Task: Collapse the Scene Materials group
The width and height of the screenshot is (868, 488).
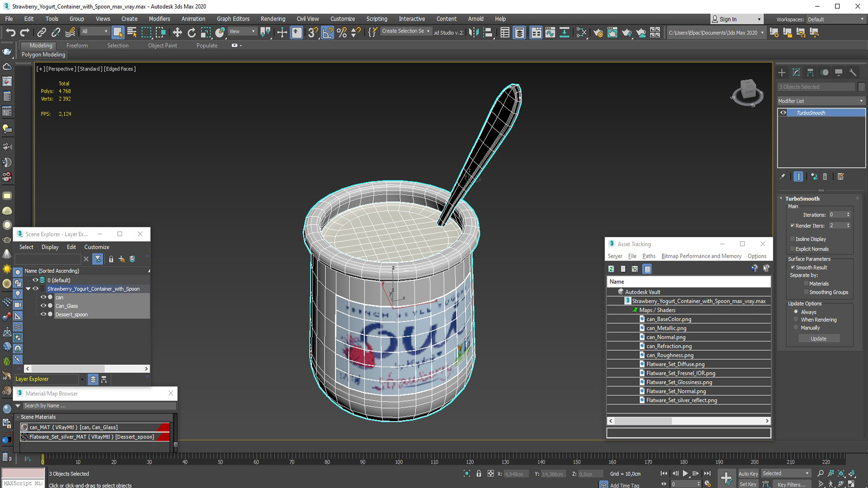Action: 18,417
